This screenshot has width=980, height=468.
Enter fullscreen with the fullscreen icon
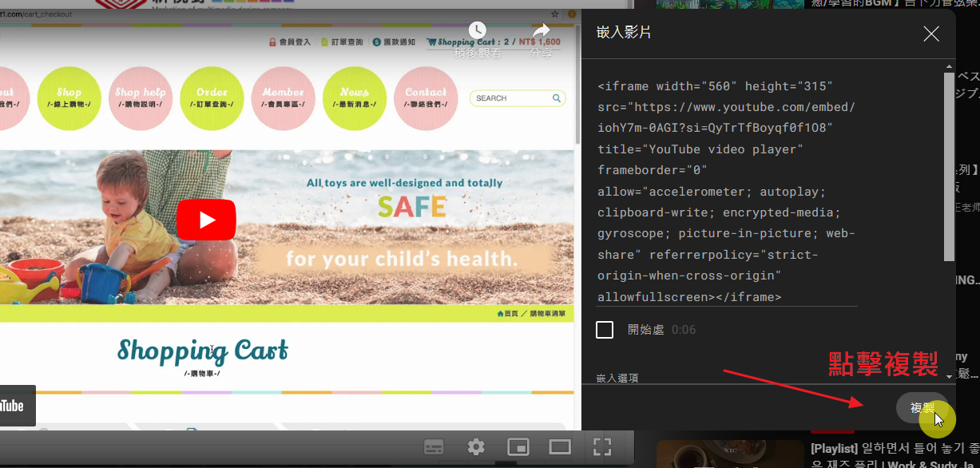pyautogui.click(x=602, y=447)
